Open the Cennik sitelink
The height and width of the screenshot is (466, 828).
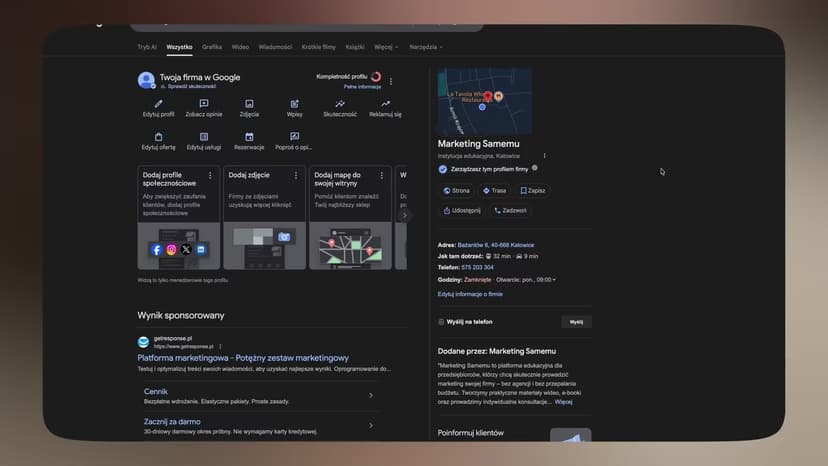tap(156, 392)
